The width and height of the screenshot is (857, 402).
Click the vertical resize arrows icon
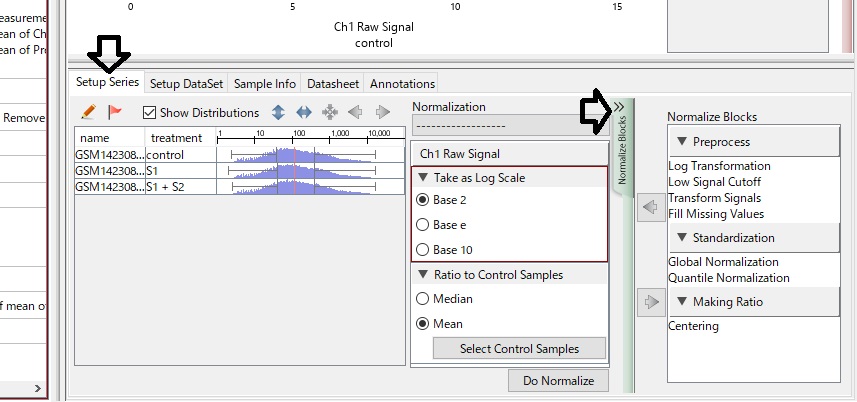pyautogui.click(x=279, y=113)
